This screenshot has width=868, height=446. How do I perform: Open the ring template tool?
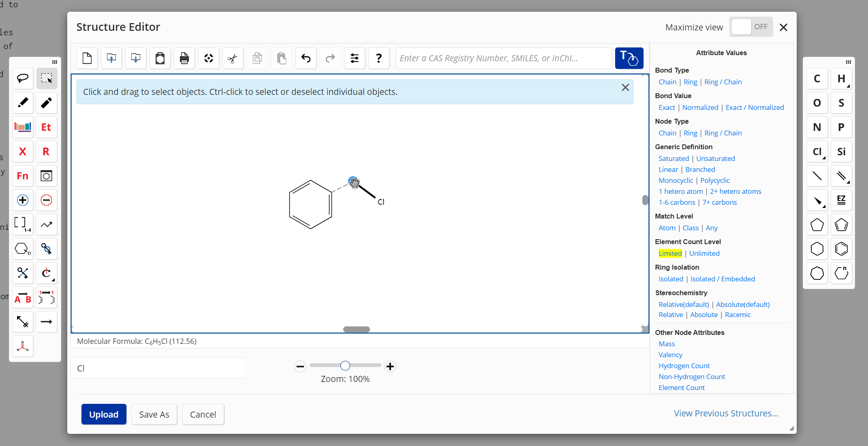click(47, 176)
